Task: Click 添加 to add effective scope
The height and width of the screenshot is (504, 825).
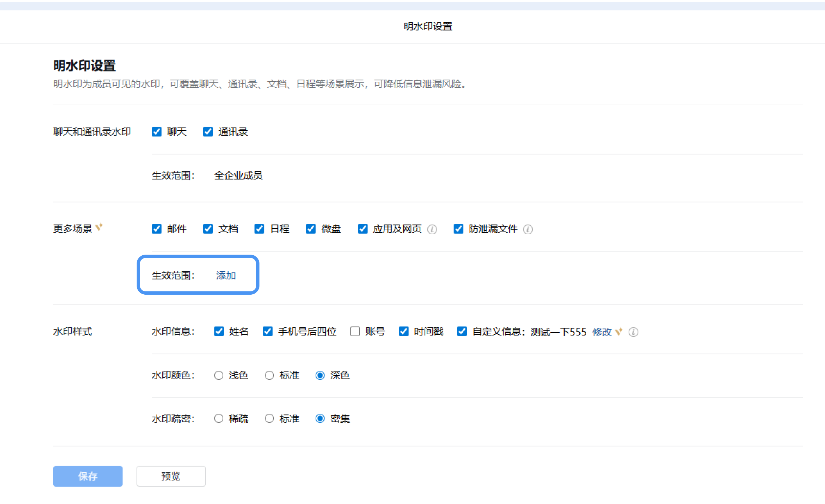Action: click(x=226, y=275)
